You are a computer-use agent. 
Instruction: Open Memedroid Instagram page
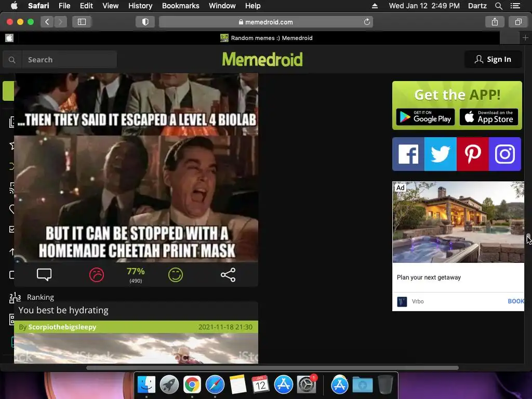click(x=505, y=154)
